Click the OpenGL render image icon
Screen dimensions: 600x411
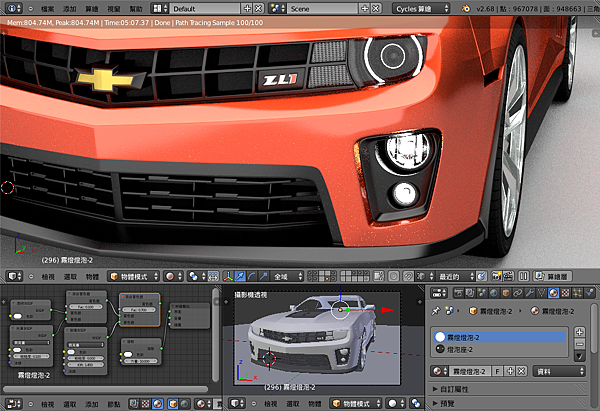497,276
